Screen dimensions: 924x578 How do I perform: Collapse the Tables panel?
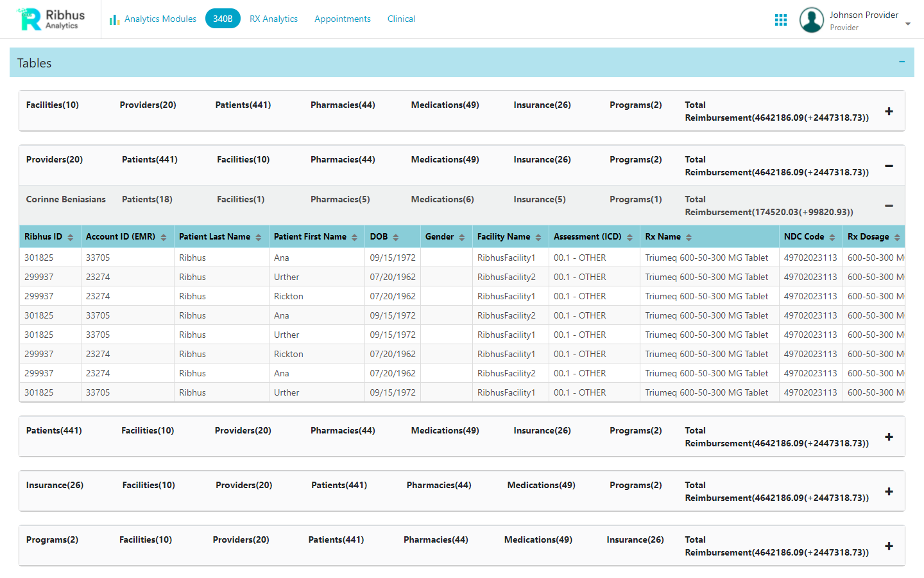pos(902,62)
